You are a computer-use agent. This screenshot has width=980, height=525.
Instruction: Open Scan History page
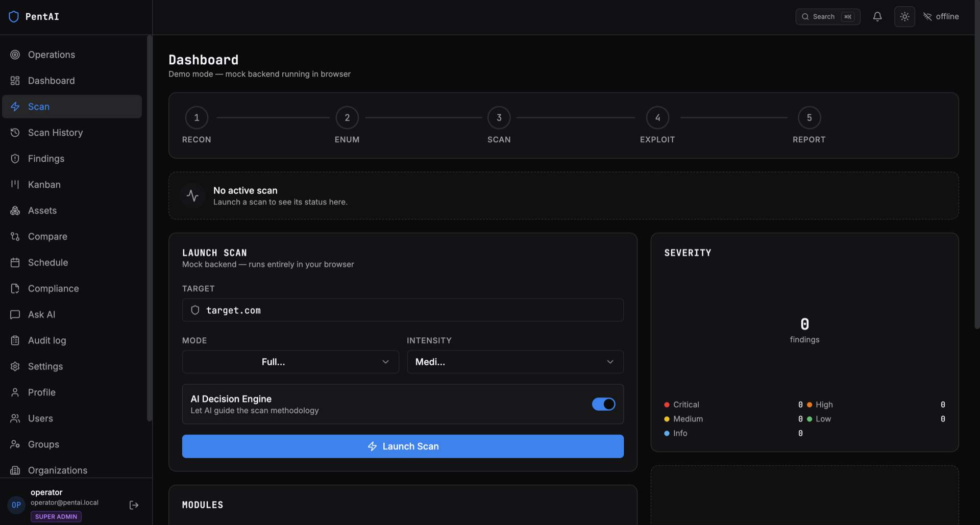pyautogui.click(x=72, y=133)
